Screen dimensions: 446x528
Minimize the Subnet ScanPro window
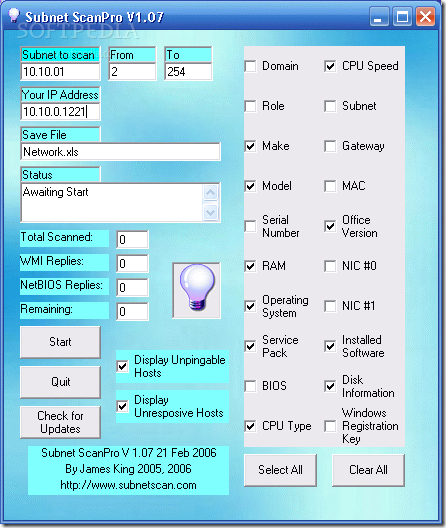[379, 16]
